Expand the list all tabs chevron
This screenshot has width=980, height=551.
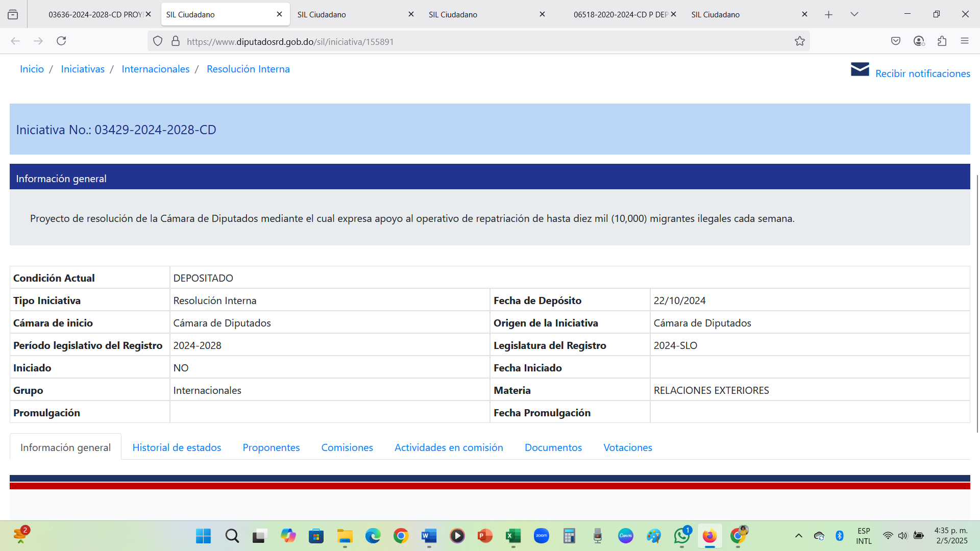[854, 14]
